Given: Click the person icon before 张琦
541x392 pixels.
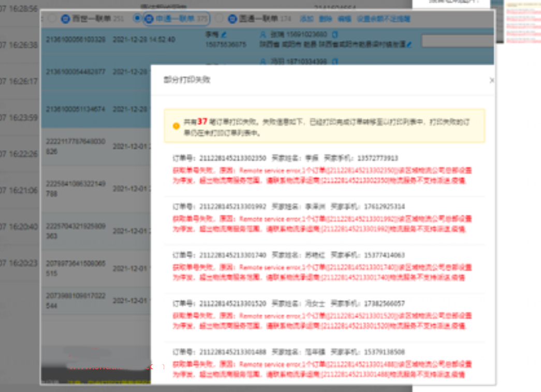Looking at the screenshot, I should (x=263, y=35).
